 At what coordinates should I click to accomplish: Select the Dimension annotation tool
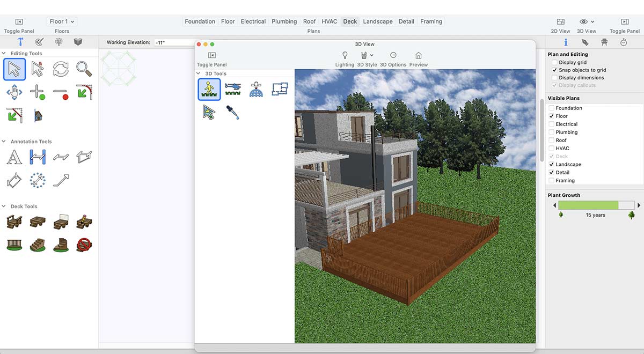[37, 157]
